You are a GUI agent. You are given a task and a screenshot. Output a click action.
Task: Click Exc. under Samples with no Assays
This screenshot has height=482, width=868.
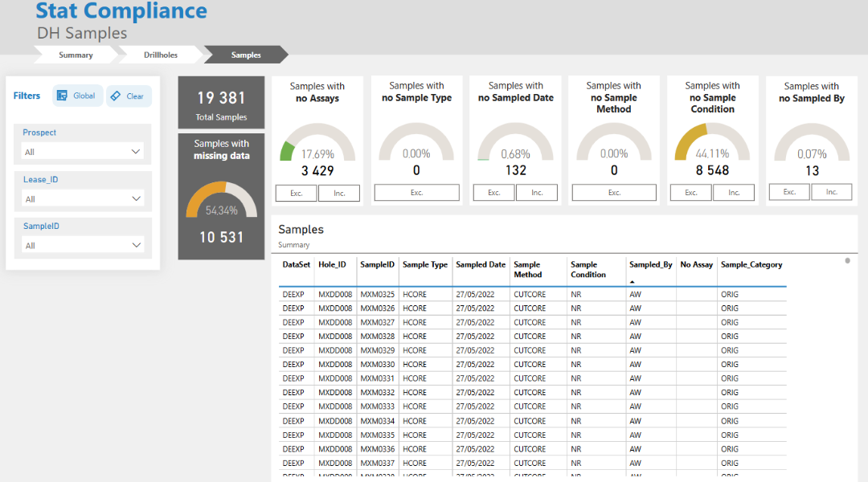296,192
